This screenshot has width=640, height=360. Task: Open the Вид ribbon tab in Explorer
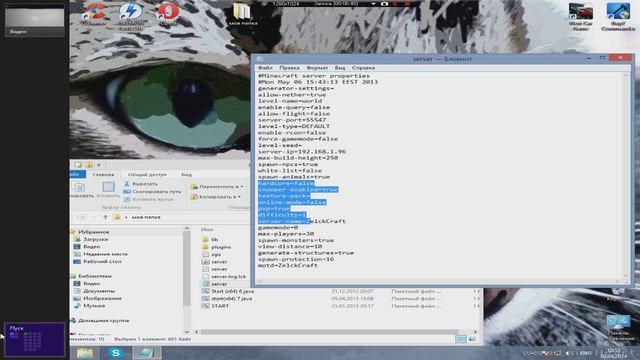coord(187,174)
